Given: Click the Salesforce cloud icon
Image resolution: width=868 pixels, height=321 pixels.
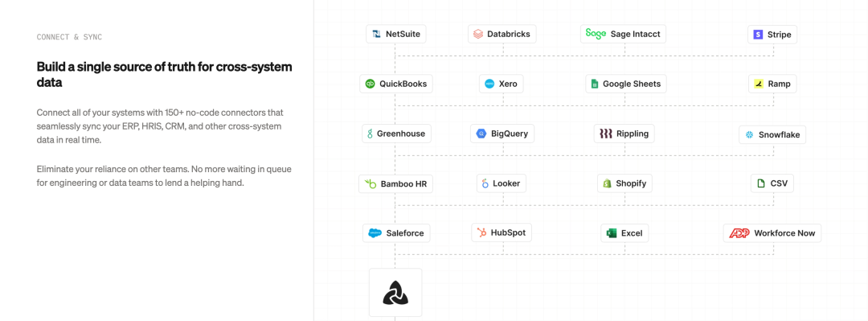Looking at the screenshot, I should pyautogui.click(x=375, y=233).
